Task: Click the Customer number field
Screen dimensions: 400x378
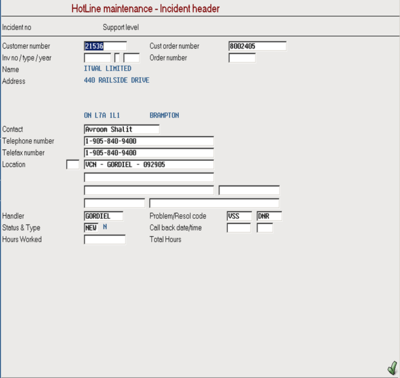Action: pos(105,46)
